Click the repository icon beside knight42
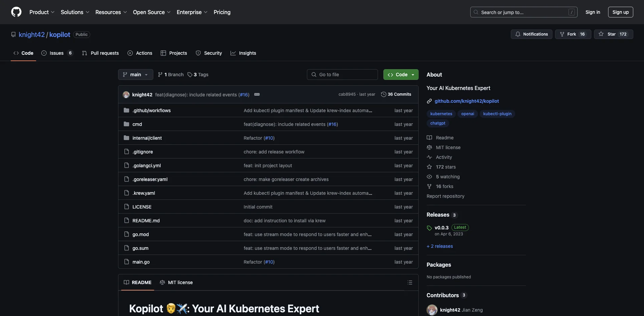This screenshot has width=644, height=316. (13, 35)
